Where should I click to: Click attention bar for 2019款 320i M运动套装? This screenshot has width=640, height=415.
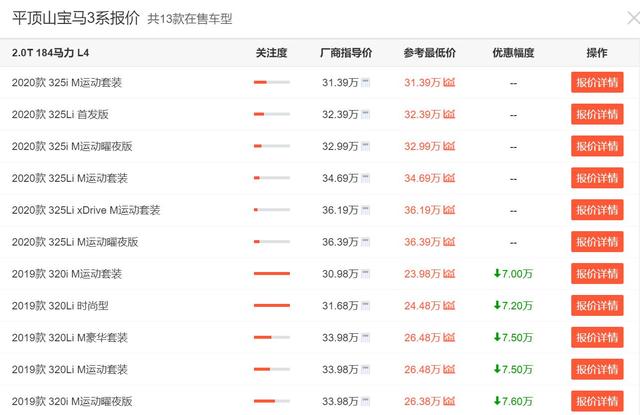(272, 273)
